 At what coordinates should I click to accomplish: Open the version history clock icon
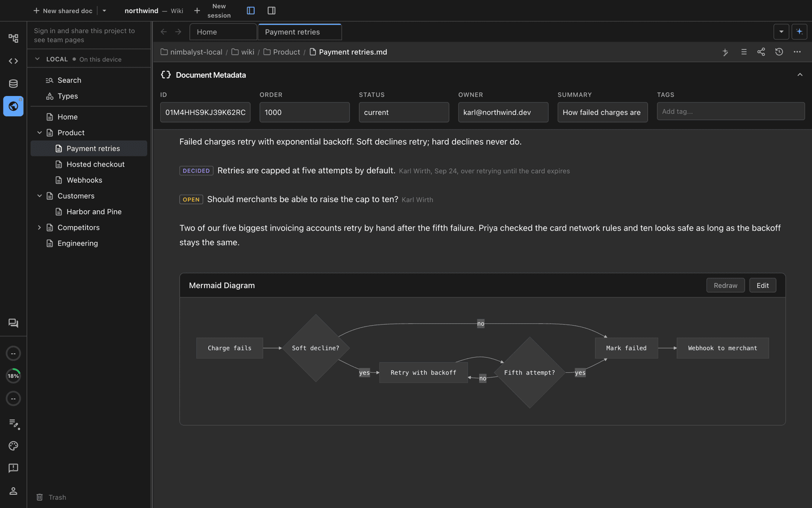click(x=779, y=52)
